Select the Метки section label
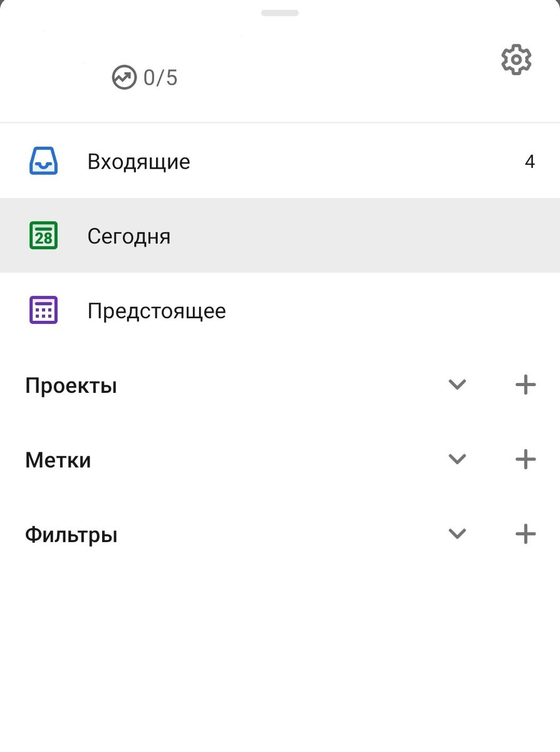Screen dimensions: 560x752 58,459
